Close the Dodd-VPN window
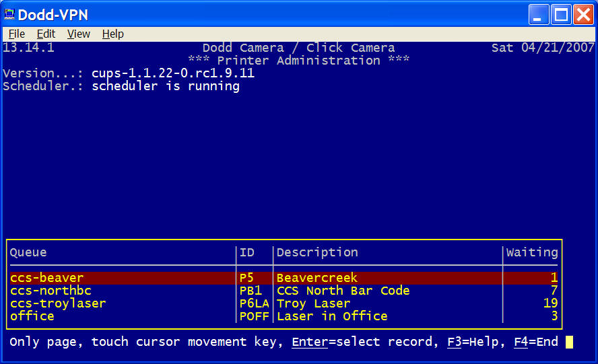The width and height of the screenshot is (598, 364). 583,15
